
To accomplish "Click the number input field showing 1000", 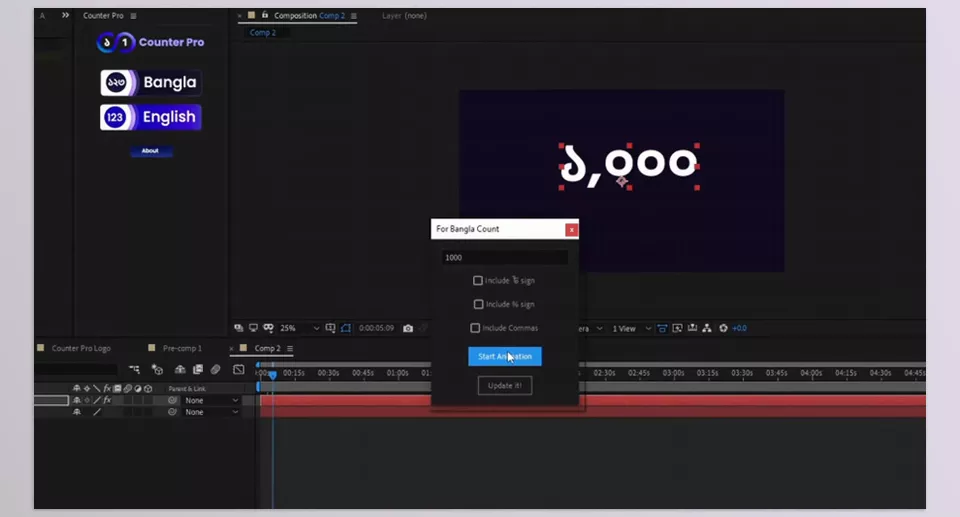I will (504, 257).
